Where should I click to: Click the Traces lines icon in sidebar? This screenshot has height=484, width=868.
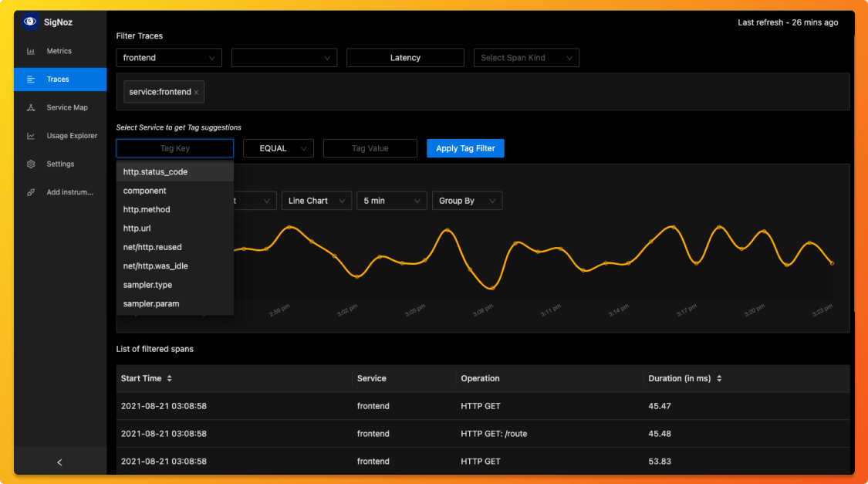[x=31, y=80]
